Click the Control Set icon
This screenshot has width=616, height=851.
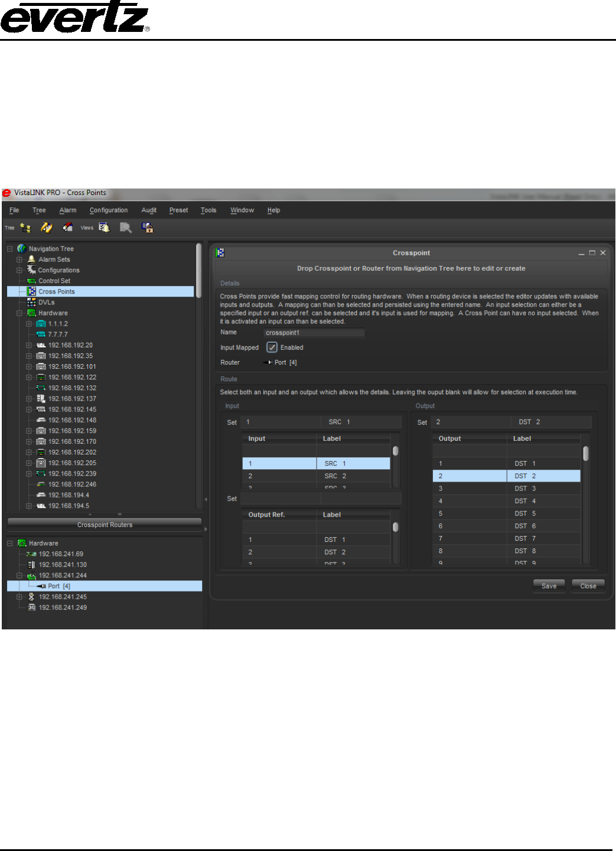point(32,281)
